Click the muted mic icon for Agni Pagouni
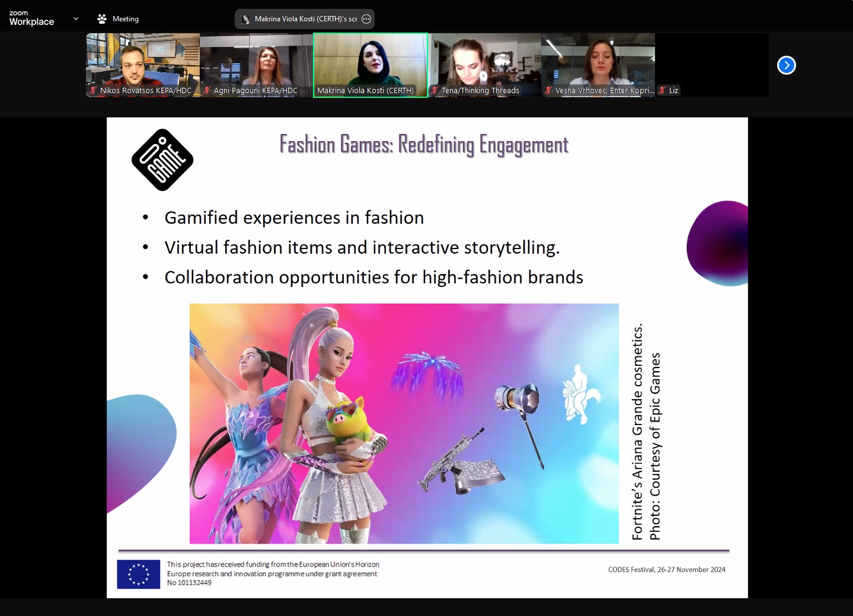The height and width of the screenshot is (616, 853). (x=207, y=91)
